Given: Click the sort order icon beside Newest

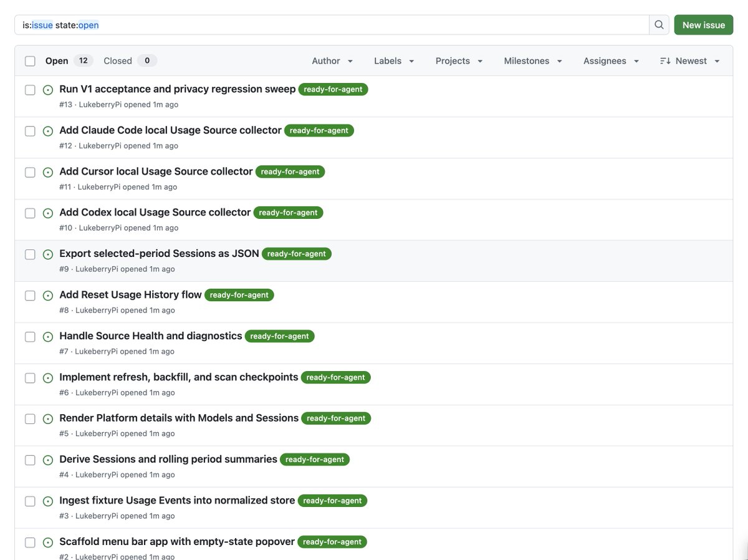Looking at the screenshot, I should click(x=665, y=61).
